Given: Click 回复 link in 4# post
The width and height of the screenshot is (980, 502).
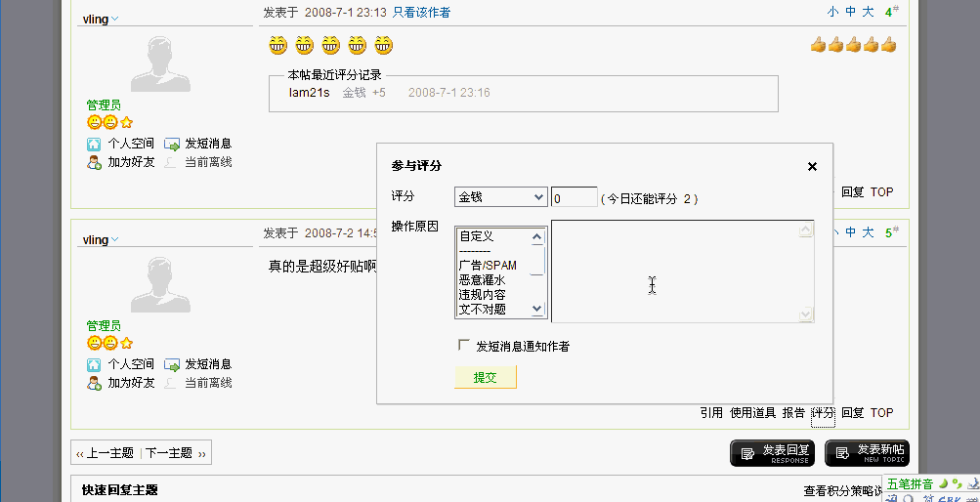Looking at the screenshot, I should click(x=853, y=191).
